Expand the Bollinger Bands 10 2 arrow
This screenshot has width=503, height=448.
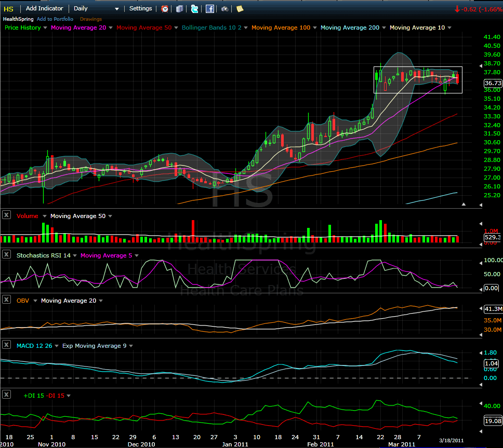tap(246, 28)
